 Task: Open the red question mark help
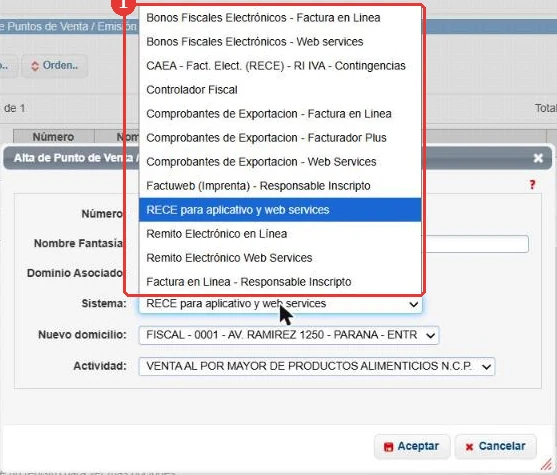532,185
